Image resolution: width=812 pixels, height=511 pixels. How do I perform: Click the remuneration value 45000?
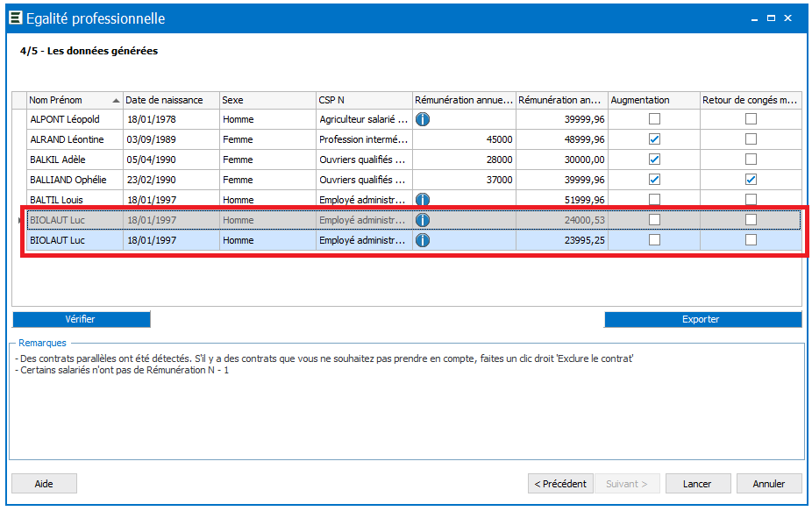499,139
